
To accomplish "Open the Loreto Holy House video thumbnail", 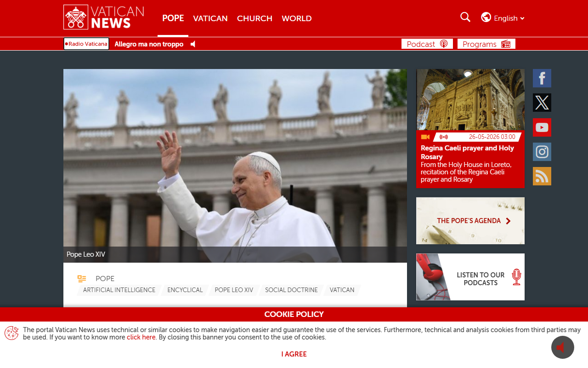I will 470,100.
